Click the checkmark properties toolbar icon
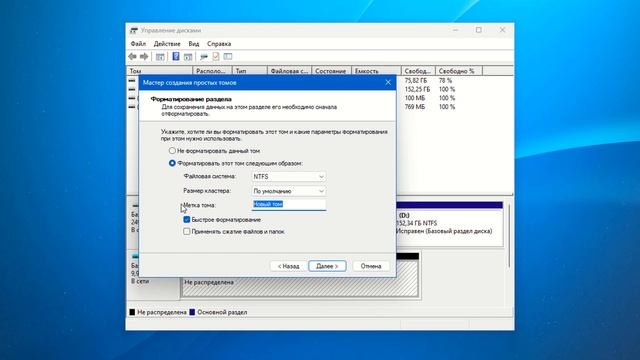This screenshot has height=360, width=640. (216, 56)
